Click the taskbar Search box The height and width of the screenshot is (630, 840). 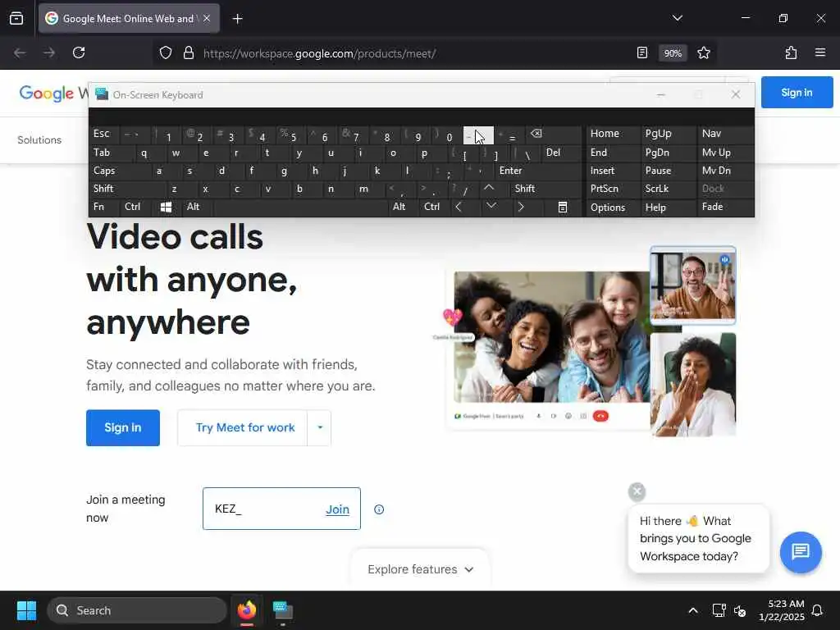pyautogui.click(x=137, y=610)
